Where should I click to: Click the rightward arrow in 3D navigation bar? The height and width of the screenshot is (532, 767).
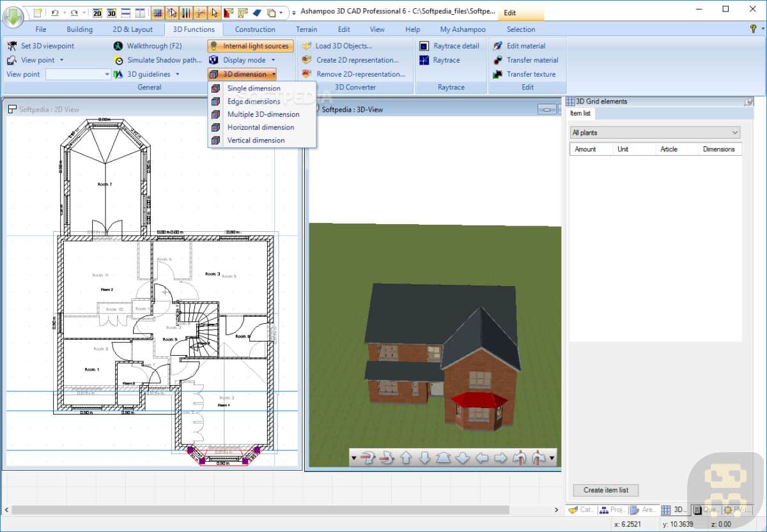pyautogui.click(x=501, y=458)
